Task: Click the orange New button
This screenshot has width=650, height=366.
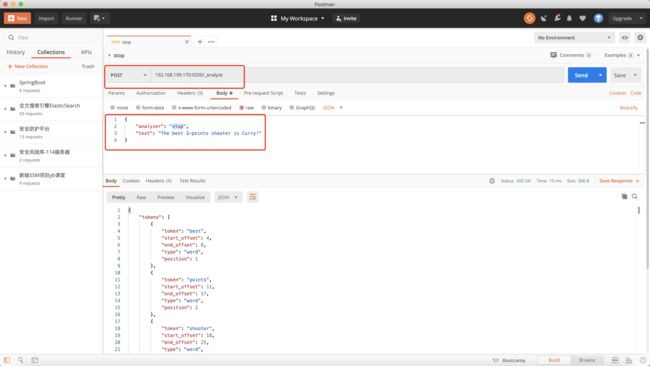Action: point(17,18)
